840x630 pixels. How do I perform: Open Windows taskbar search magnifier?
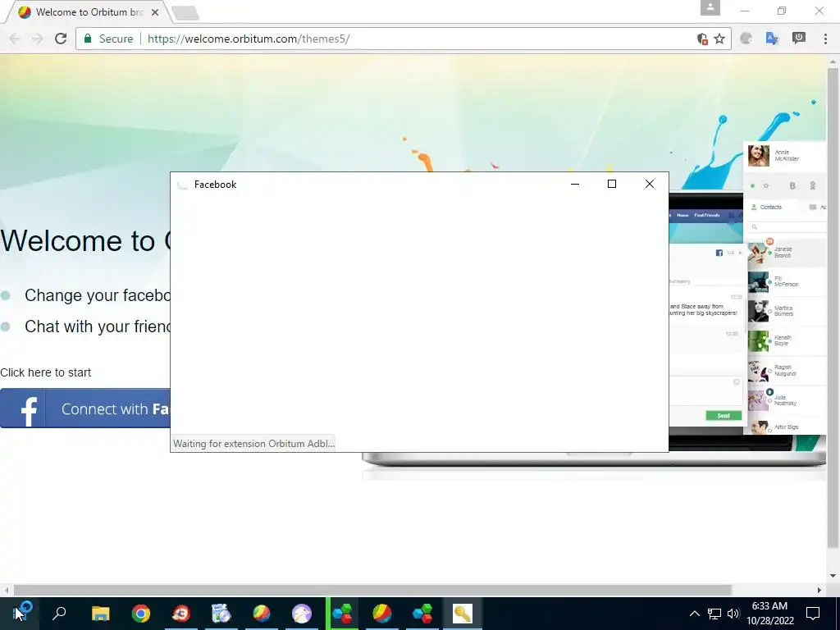coord(59,614)
